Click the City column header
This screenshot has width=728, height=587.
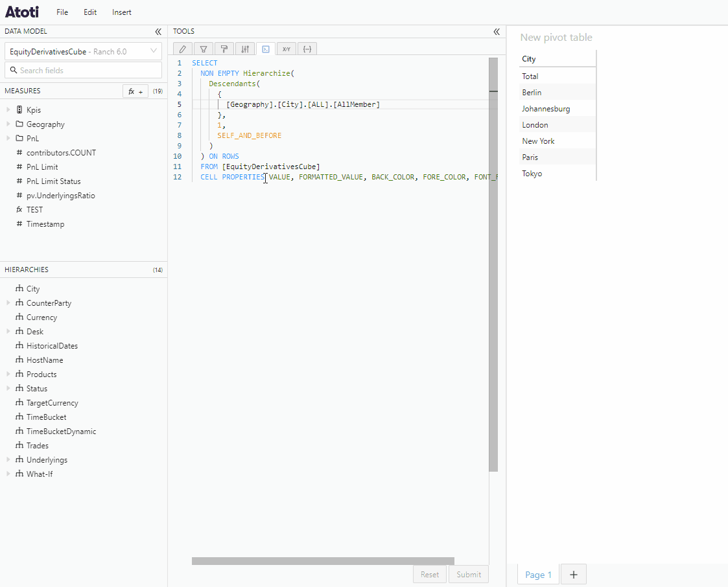tap(557, 59)
